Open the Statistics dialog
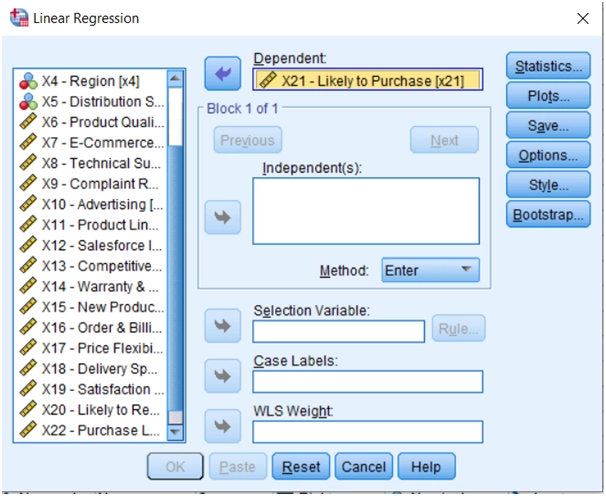This screenshot has height=496, width=606. (548, 66)
